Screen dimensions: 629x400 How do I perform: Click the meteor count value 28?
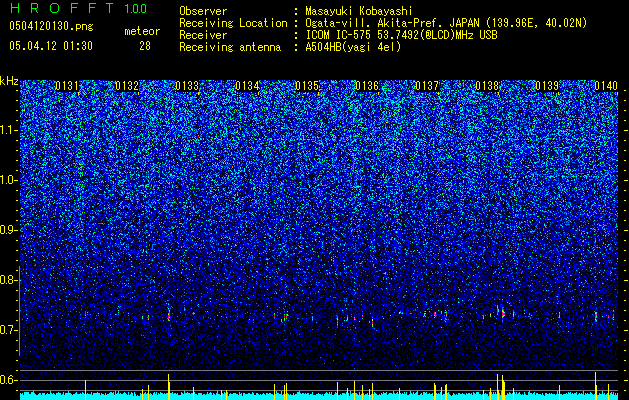(x=145, y=46)
